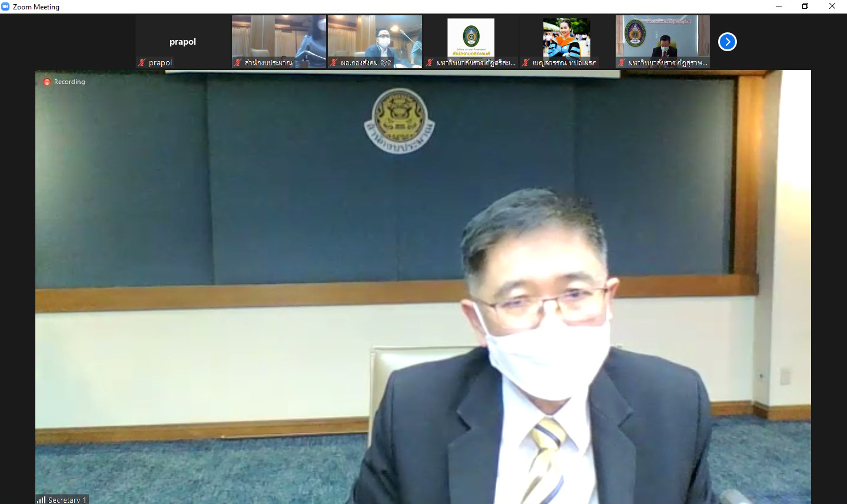Click muted mic icon on มหาวิทยาลัยราชภัฏสุราษ... tile
847x504 pixels.
coord(622,62)
